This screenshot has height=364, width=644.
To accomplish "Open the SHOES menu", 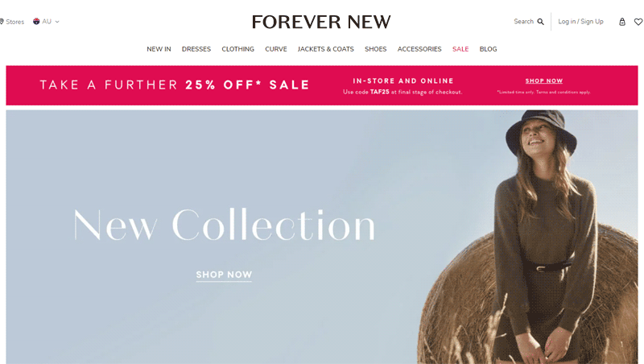I will pyautogui.click(x=375, y=49).
